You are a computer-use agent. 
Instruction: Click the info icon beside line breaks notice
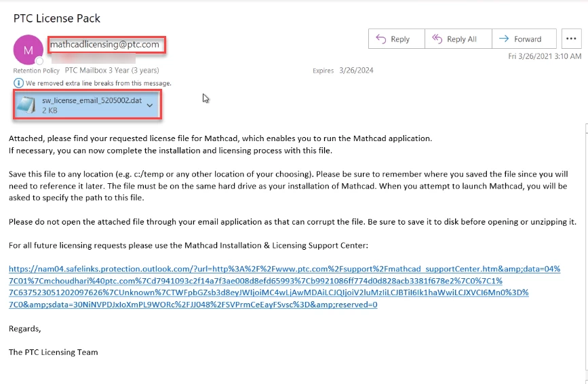[18, 83]
